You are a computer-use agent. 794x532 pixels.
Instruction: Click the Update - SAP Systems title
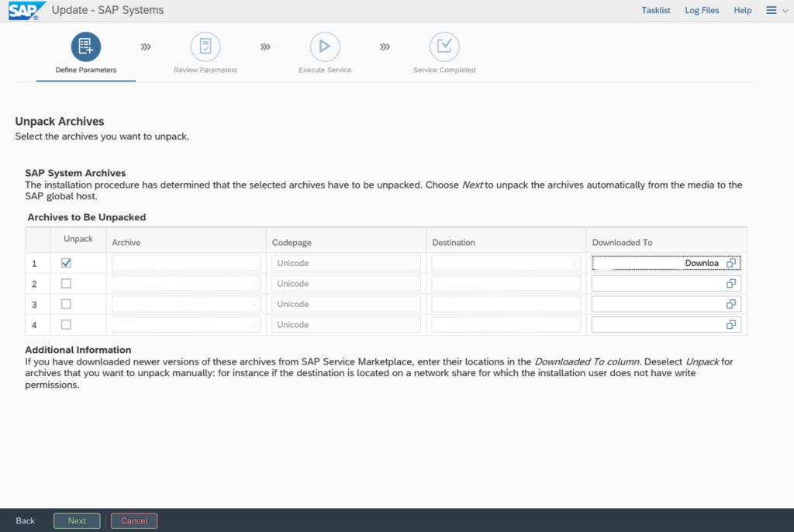pyautogui.click(x=108, y=10)
